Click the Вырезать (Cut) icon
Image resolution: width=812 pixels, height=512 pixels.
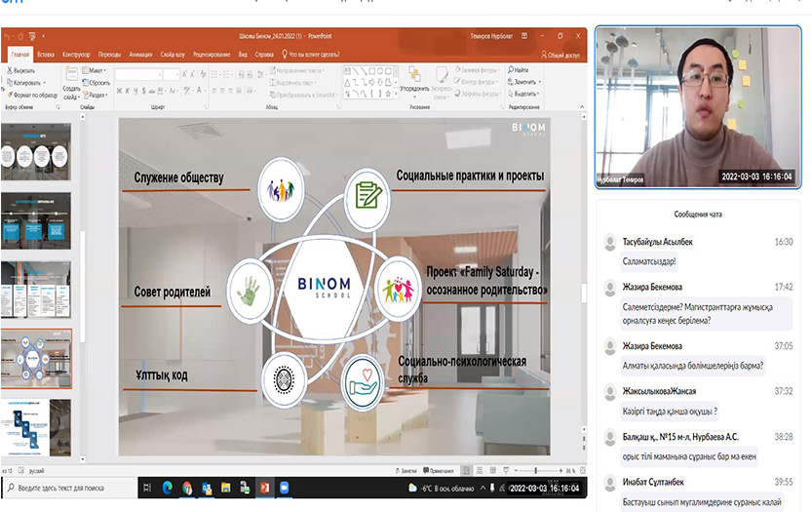(x=10, y=71)
